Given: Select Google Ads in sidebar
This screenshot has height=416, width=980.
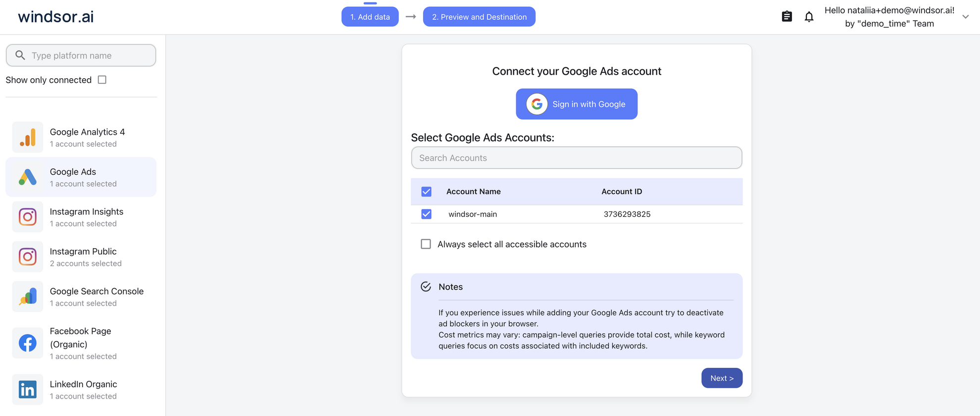Looking at the screenshot, I should [x=81, y=177].
